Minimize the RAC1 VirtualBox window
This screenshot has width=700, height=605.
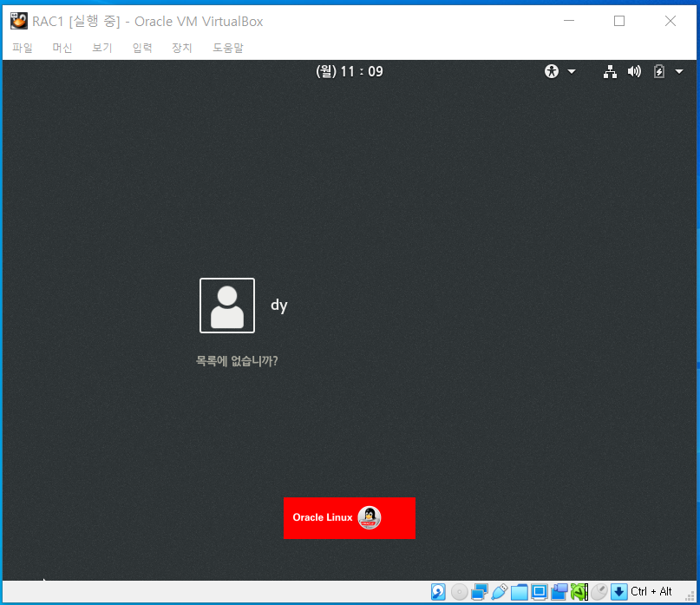pos(569,21)
